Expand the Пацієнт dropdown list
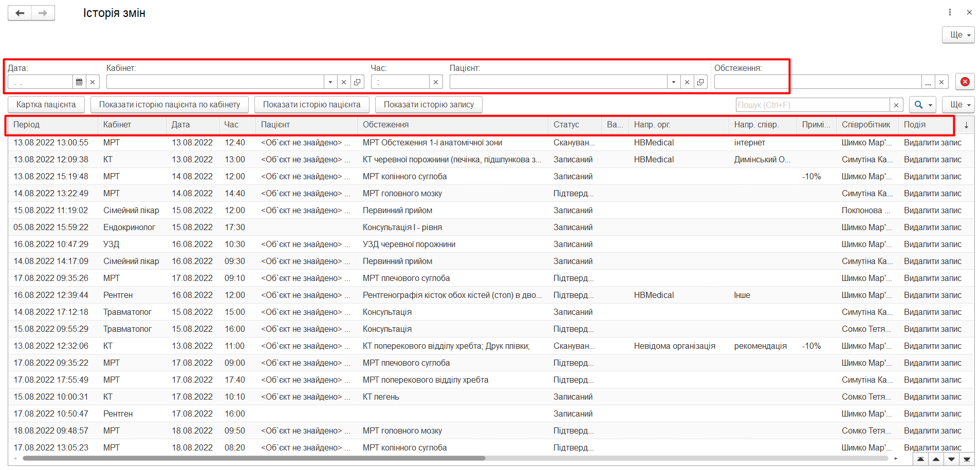The image size is (980, 470). click(x=674, y=82)
